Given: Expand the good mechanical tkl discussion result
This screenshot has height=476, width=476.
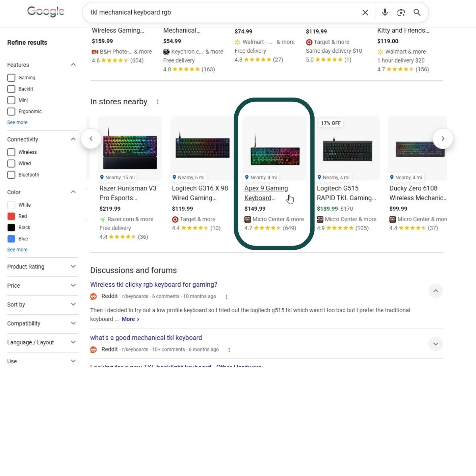Looking at the screenshot, I should [436, 344].
